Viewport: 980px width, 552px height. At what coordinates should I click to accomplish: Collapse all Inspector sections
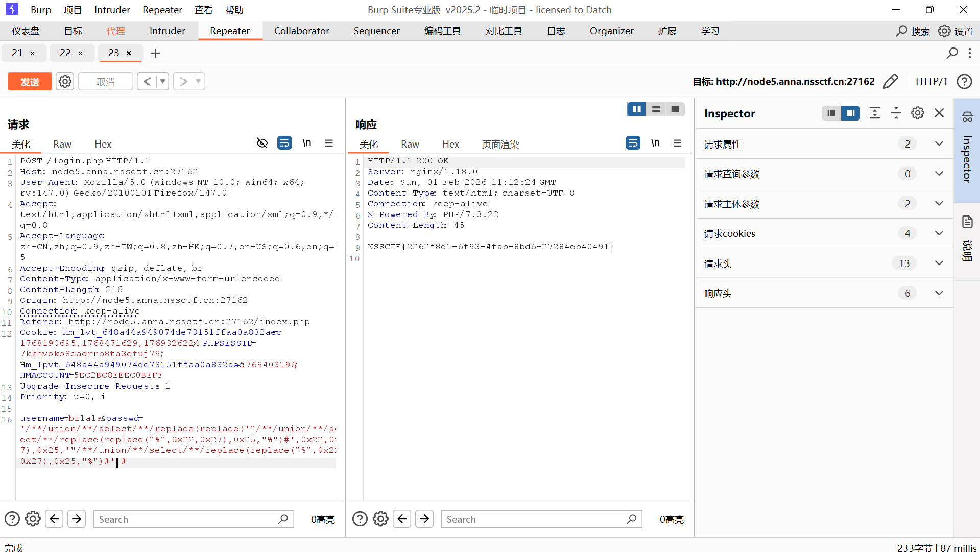(x=896, y=113)
